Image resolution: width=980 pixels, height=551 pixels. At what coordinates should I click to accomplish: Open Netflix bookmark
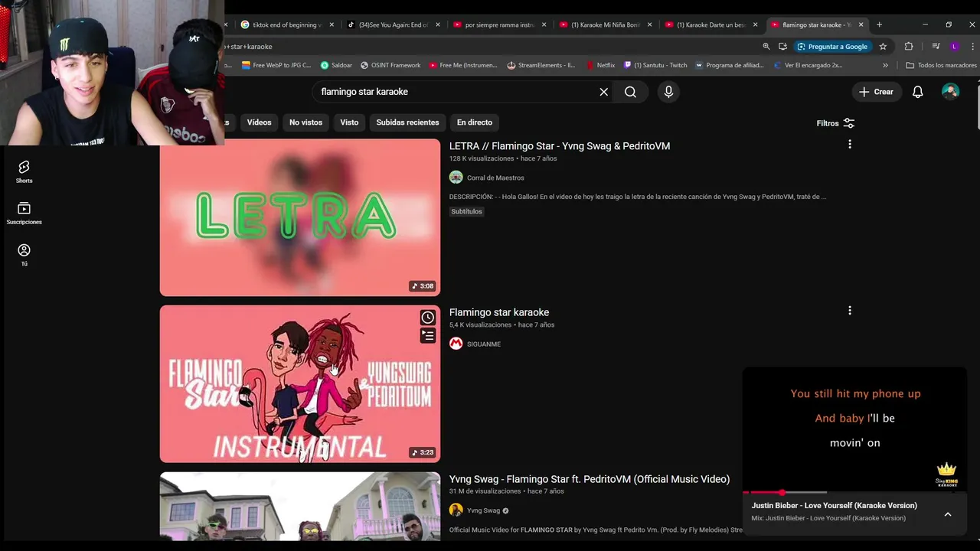coord(601,66)
